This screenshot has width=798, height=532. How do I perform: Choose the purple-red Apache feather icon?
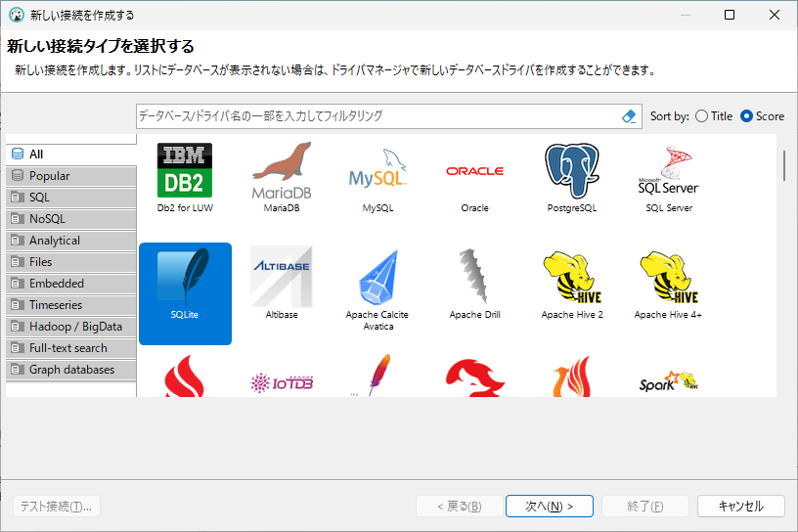point(379,376)
